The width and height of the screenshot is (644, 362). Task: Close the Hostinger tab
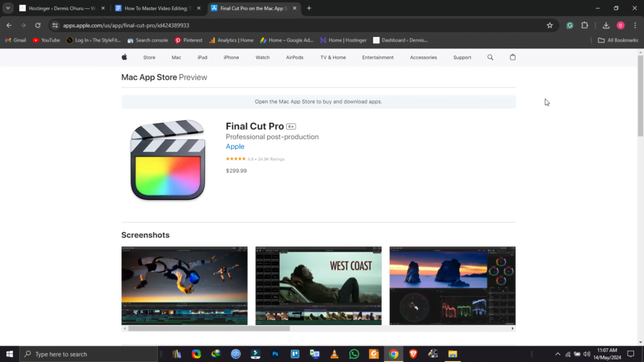tap(103, 8)
